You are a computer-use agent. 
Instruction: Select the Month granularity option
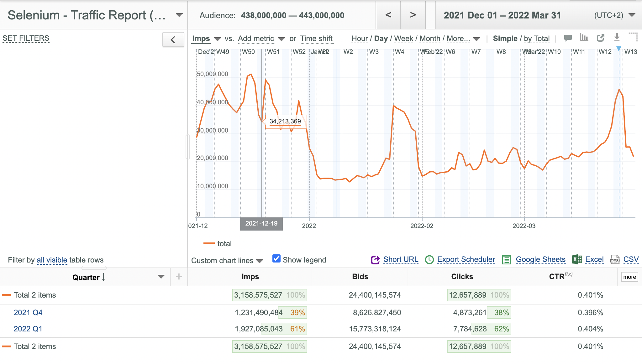pos(430,39)
